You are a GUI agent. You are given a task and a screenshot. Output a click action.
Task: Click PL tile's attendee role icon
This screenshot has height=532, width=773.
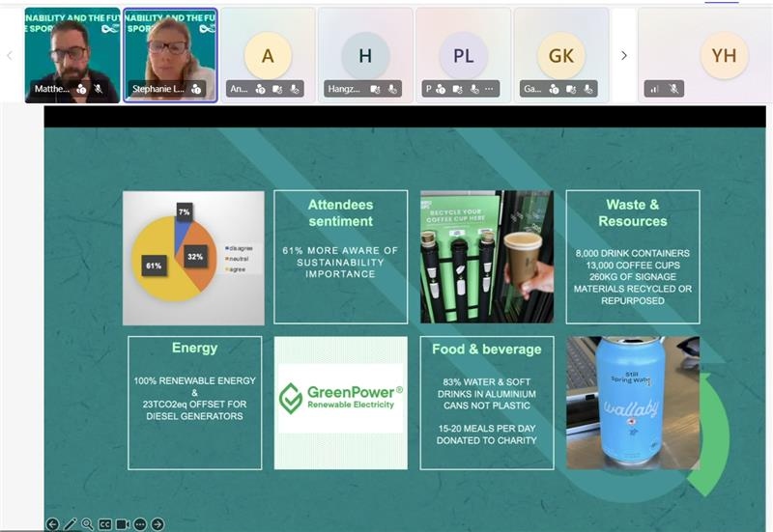point(441,89)
